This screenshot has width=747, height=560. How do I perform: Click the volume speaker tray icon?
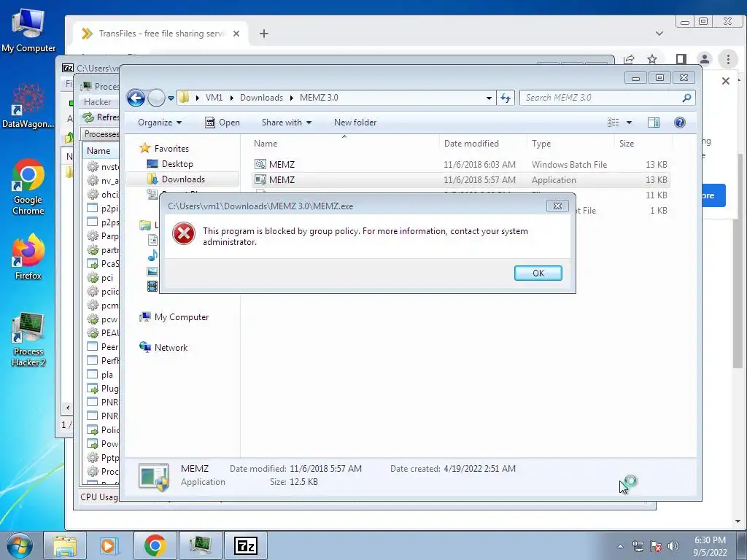pos(673,546)
